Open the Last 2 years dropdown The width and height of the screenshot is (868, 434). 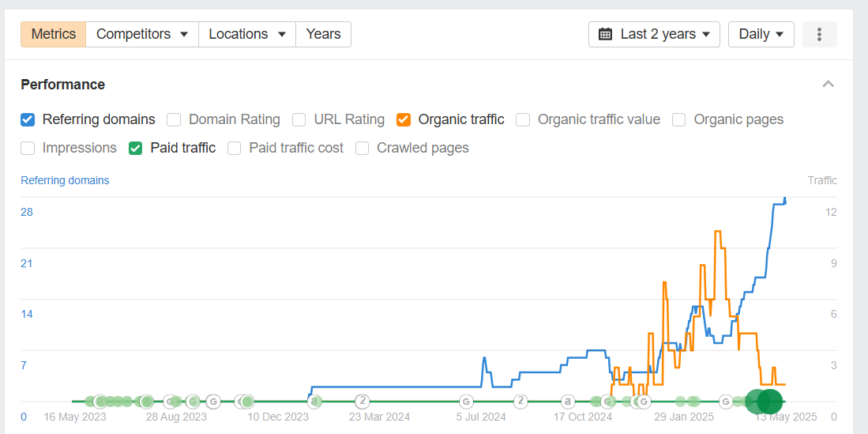click(x=654, y=34)
